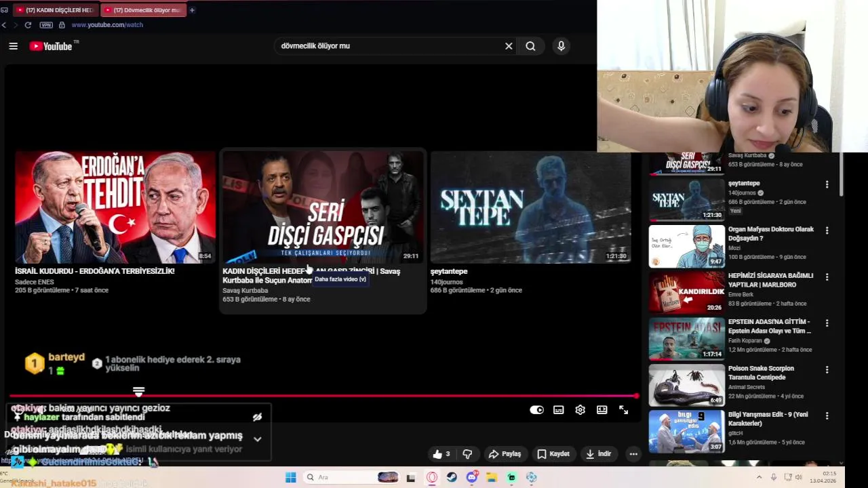Click the taskbar 'Ara' search box
The width and height of the screenshot is (868, 488).
tap(352, 477)
